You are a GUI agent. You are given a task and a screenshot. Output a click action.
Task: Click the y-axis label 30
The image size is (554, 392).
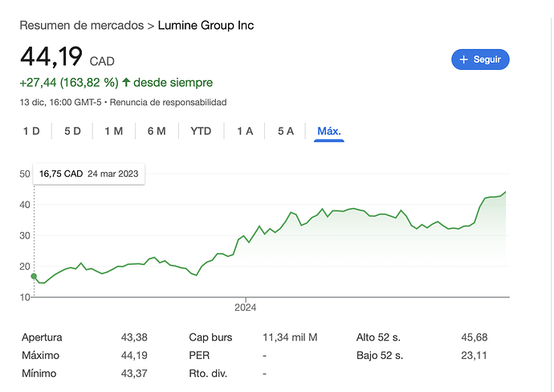point(25,235)
